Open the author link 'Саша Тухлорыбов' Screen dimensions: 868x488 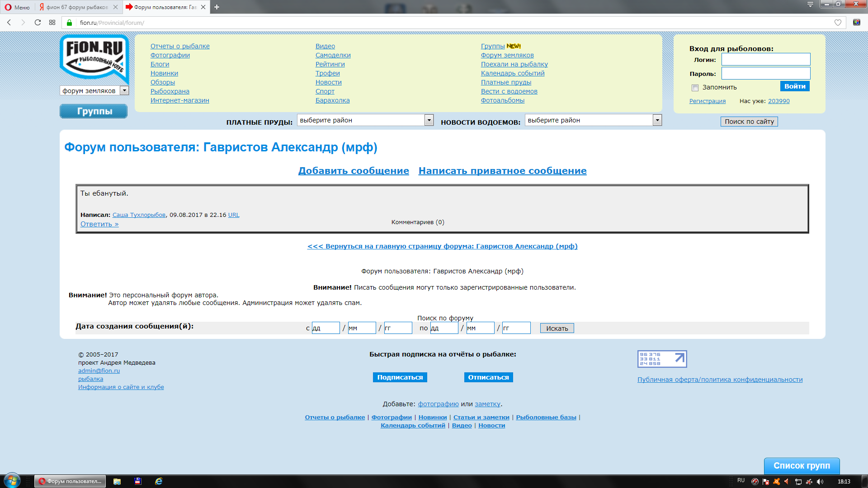pos(139,215)
